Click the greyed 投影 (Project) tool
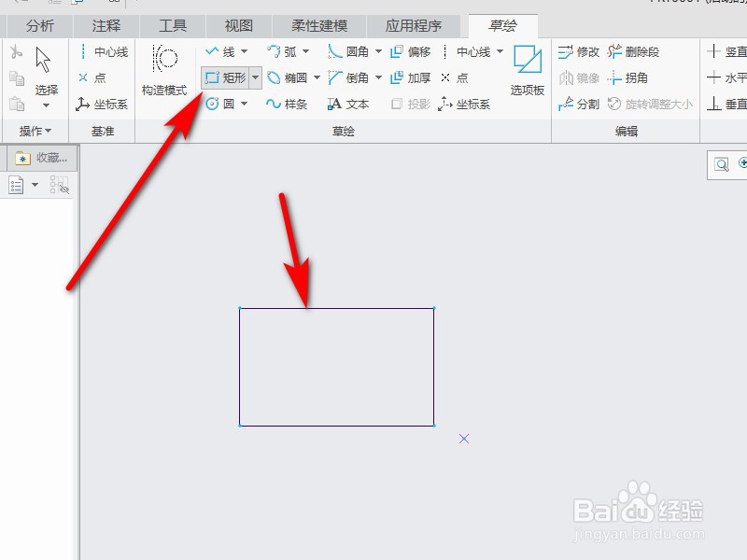Image resolution: width=747 pixels, height=560 pixels. [x=410, y=104]
